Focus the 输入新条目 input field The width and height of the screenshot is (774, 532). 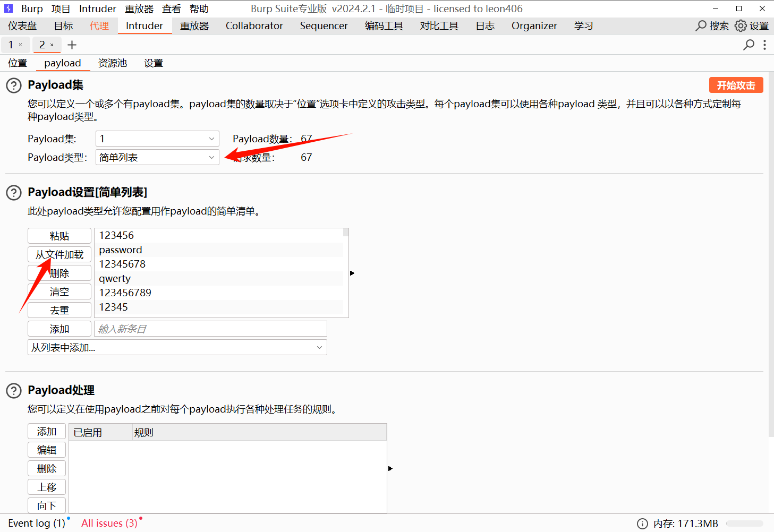tap(210, 329)
